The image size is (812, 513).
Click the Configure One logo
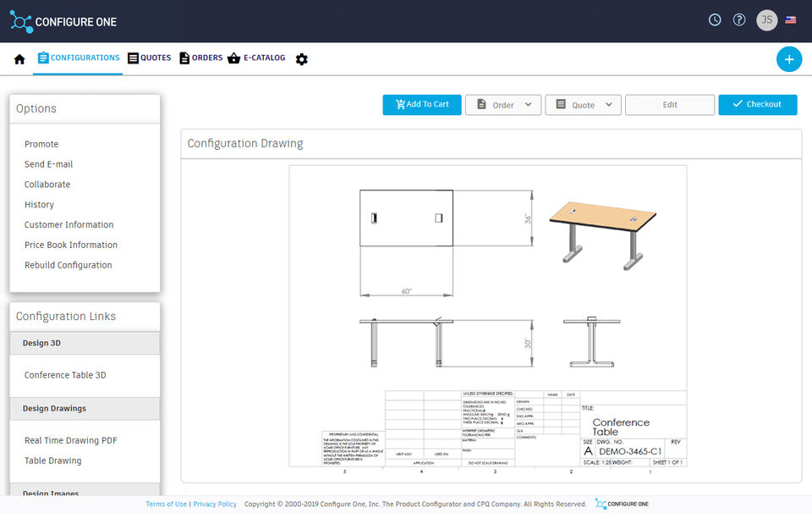[x=63, y=22]
